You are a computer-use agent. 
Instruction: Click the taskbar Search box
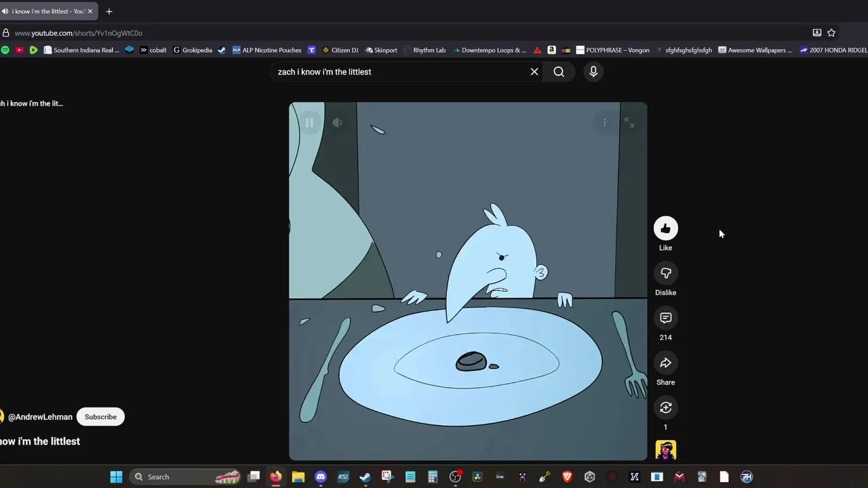(x=185, y=476)
